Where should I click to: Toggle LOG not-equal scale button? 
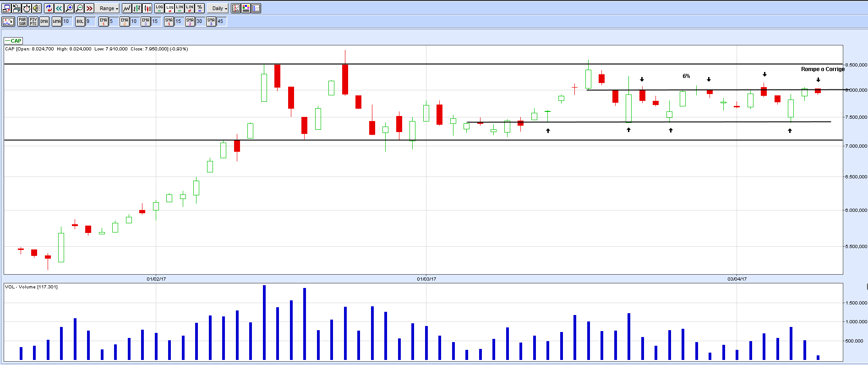(x=169, y=8)
